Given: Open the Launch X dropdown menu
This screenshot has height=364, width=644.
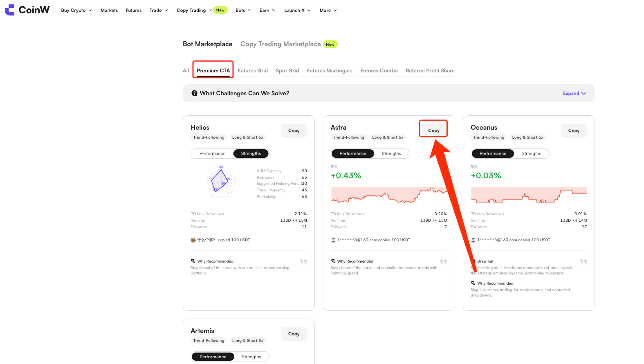Looking at the screenshot, I should [x=298, y=10].
